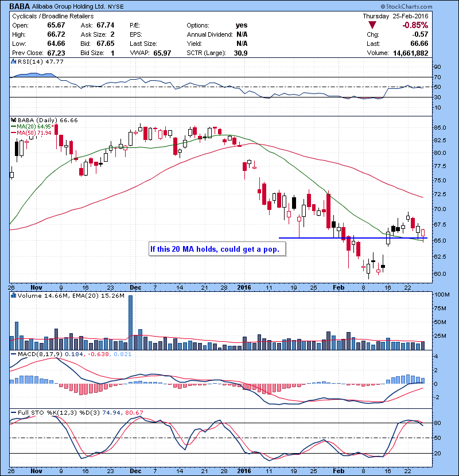Click Cyclicals / Broadline Retailers sector text
459x476 pixels.
point(53,16)
